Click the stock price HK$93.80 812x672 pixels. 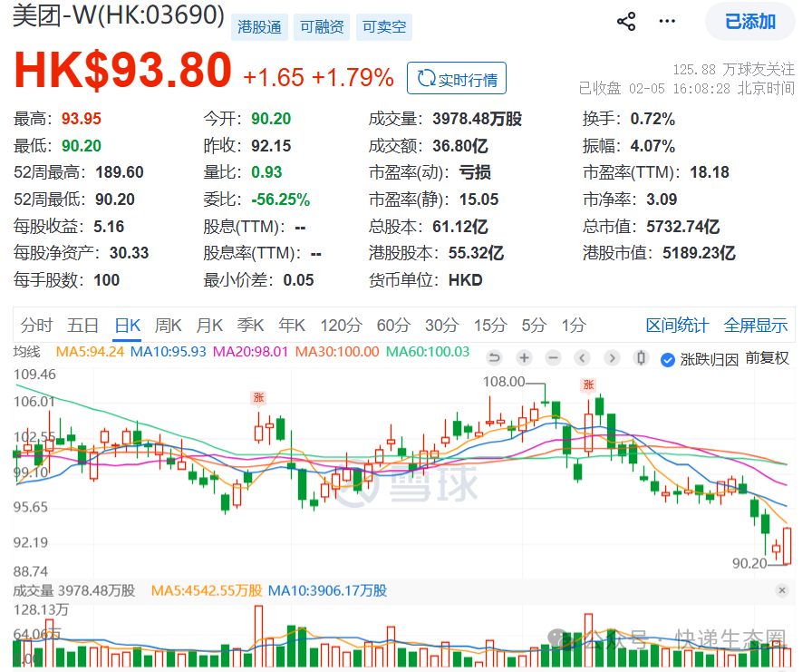(122, 70)
